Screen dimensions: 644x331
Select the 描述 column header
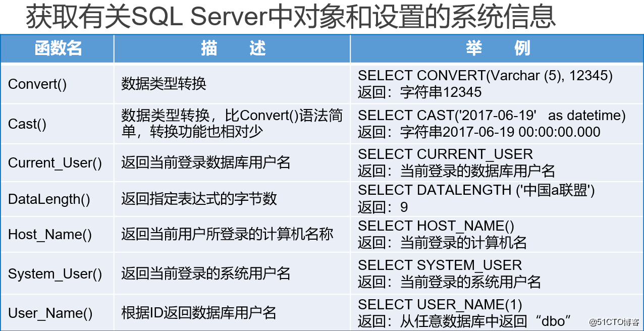pos(233,48)
